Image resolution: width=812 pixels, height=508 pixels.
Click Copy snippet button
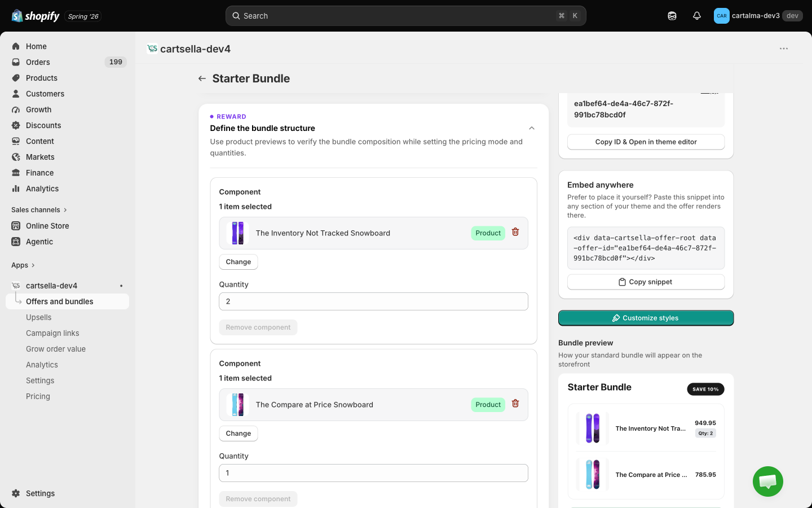point(646,282)
